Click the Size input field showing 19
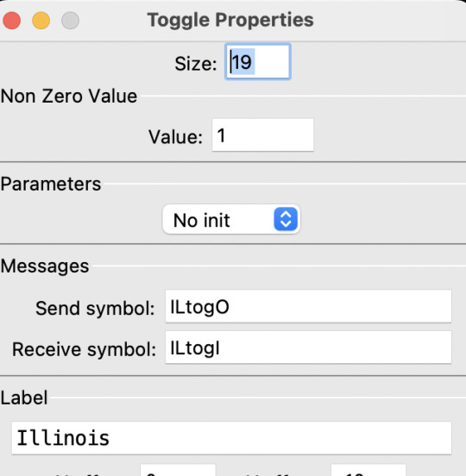This screenshot has width=466, height=476. coord(258,61)
